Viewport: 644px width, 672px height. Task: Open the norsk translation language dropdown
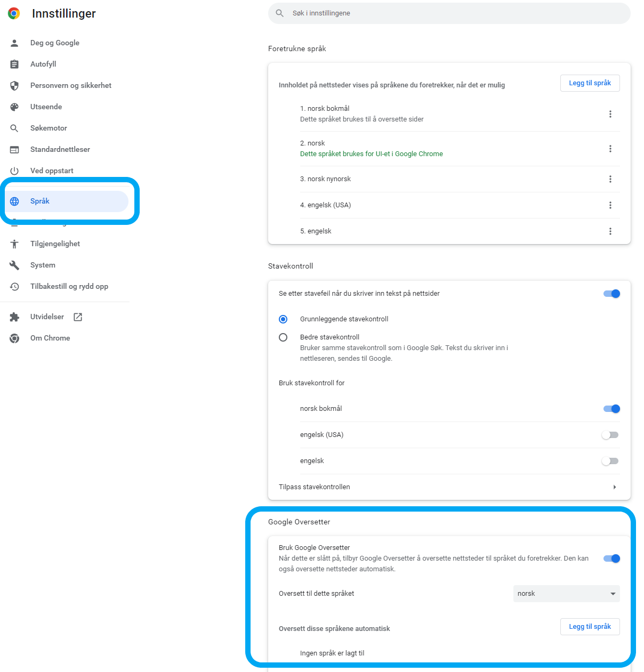click(566, 594)
